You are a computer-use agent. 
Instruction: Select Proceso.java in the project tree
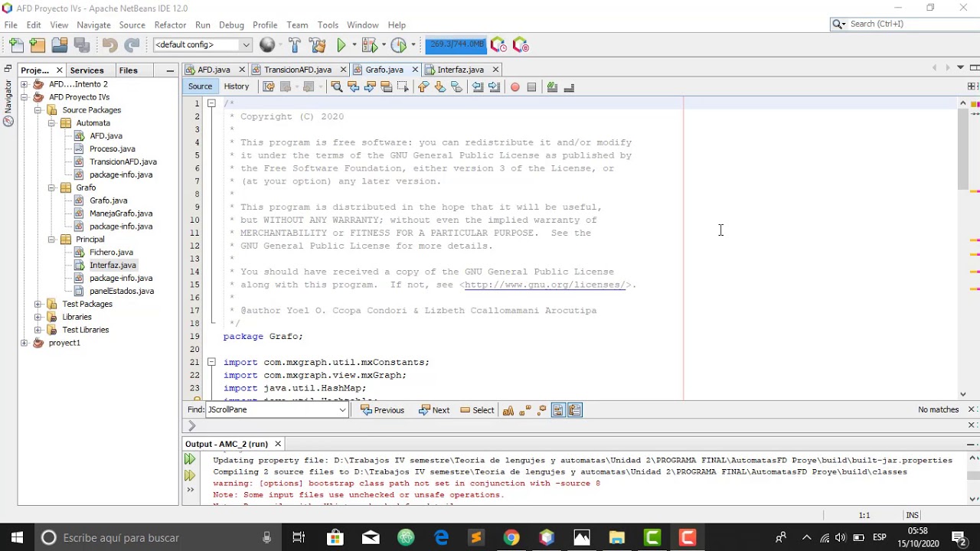coord(112,149)
